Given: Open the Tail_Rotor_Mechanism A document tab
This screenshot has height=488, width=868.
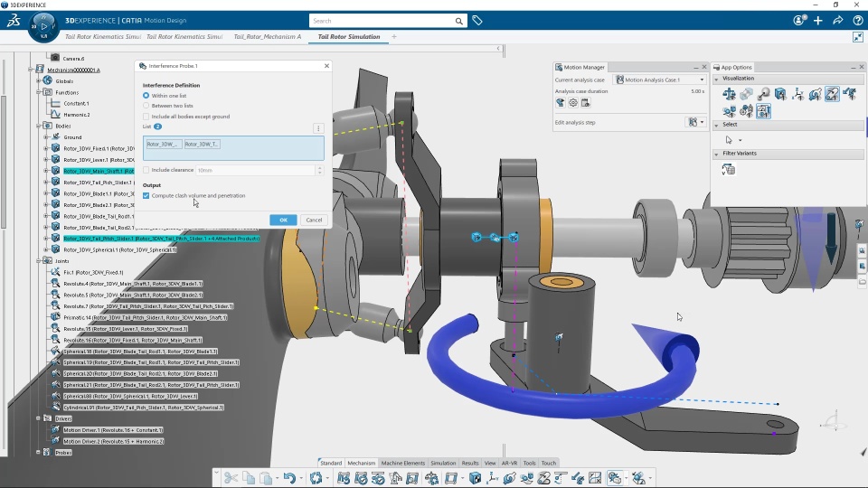Looking at the screenshot, I should coord(267,37).
